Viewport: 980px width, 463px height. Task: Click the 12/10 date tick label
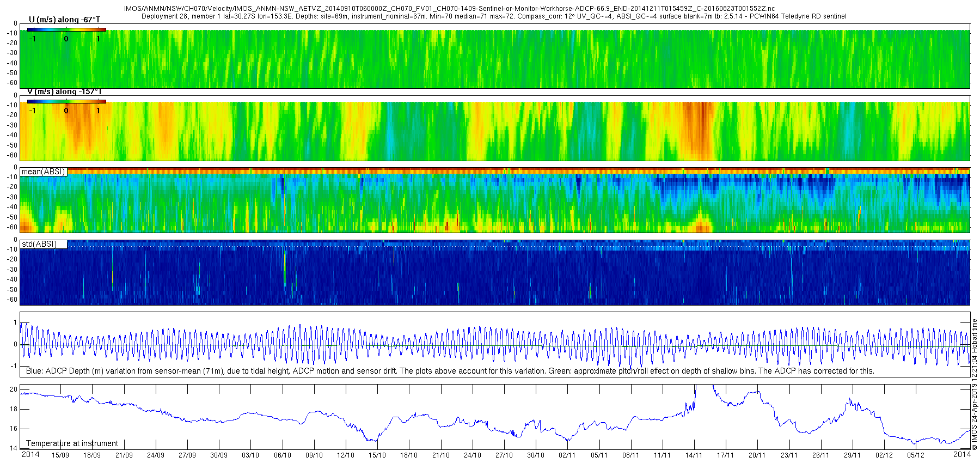pos(345,455)
